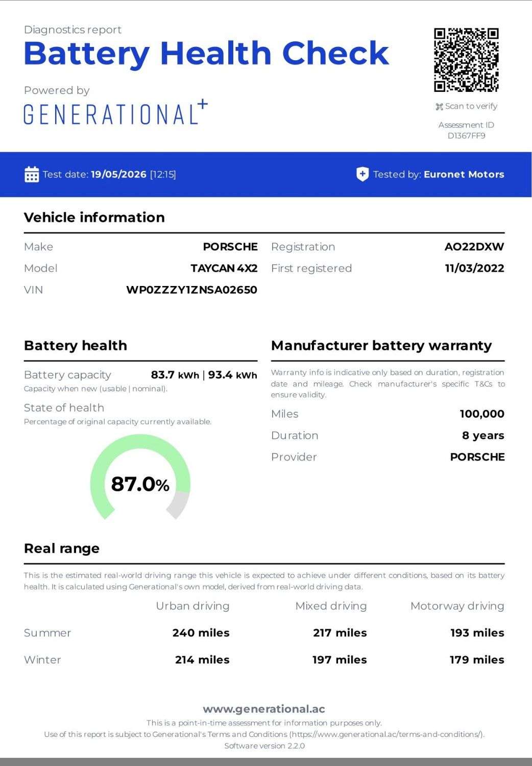Click the first registered date 11/03/2022

pos(474,268)
